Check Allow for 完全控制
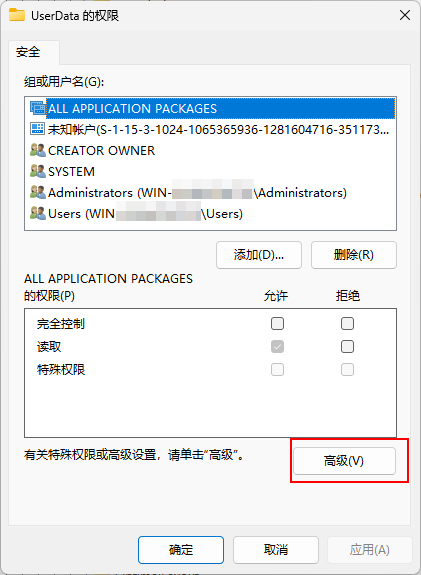The height and width of the screenshot is (575, 421). (x=277, y=323)
